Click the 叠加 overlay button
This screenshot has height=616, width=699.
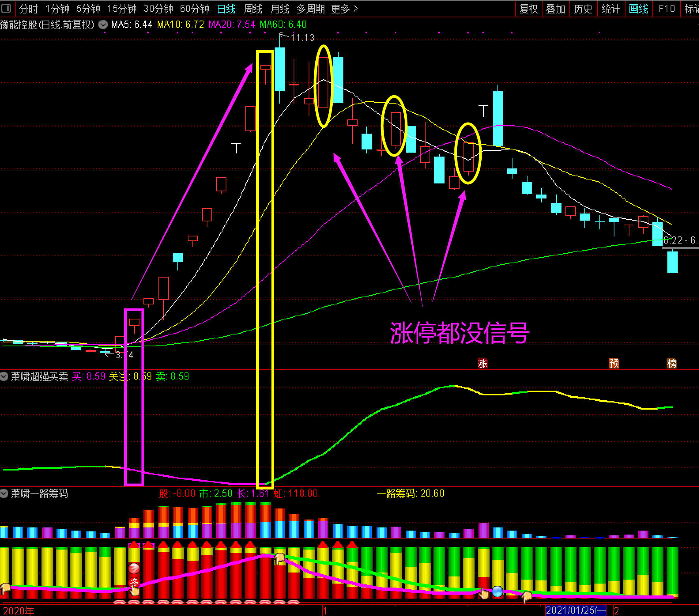pyautogui.click(x=556, y=9)
